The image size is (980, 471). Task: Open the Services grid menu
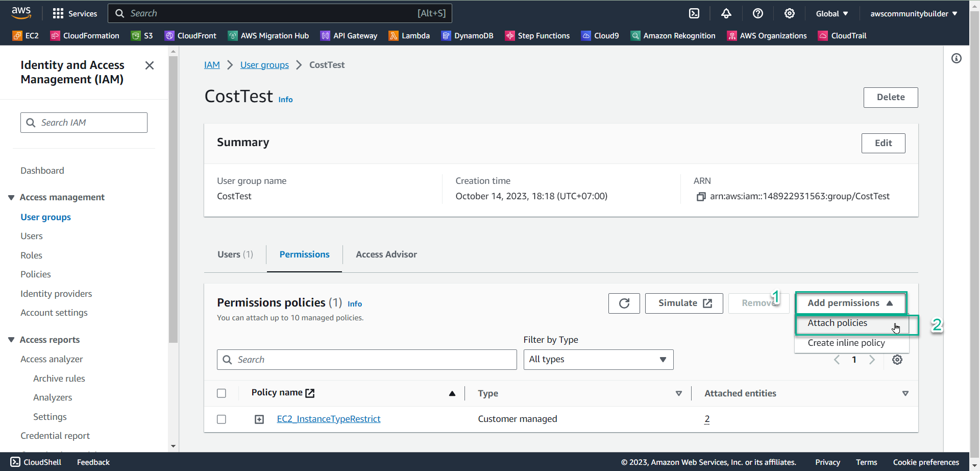[x=75, y=13]
